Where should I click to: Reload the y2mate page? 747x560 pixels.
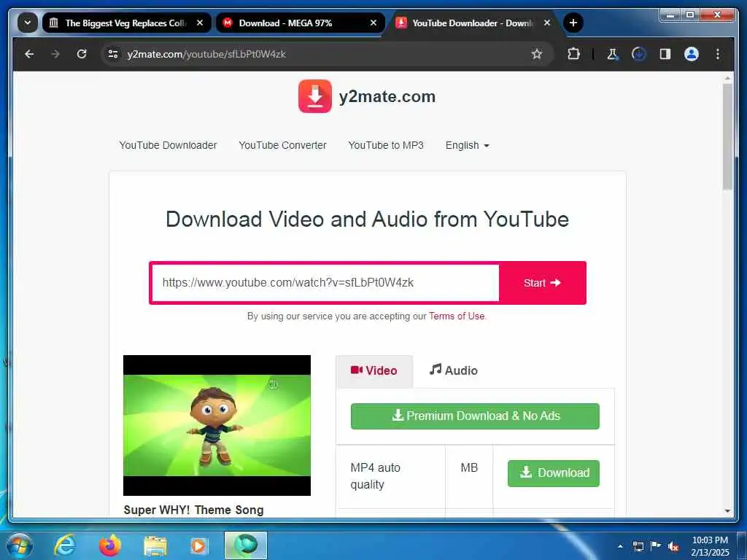82,54
